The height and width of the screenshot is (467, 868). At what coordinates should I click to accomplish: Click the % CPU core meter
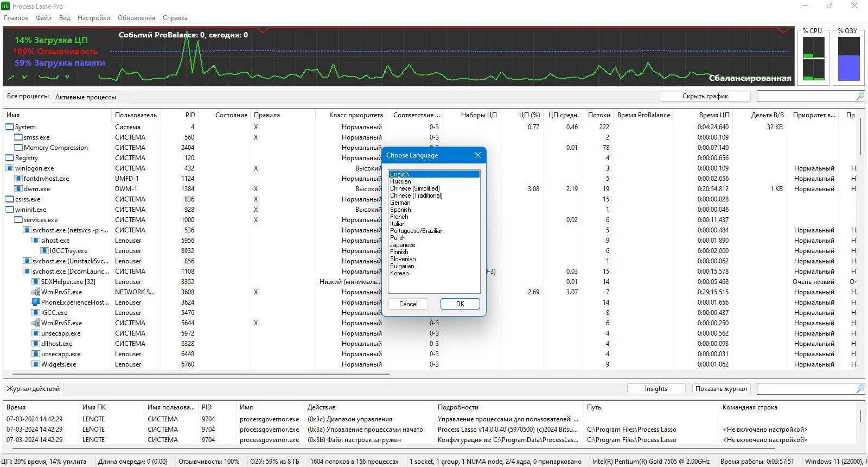[x=814, y=59]
